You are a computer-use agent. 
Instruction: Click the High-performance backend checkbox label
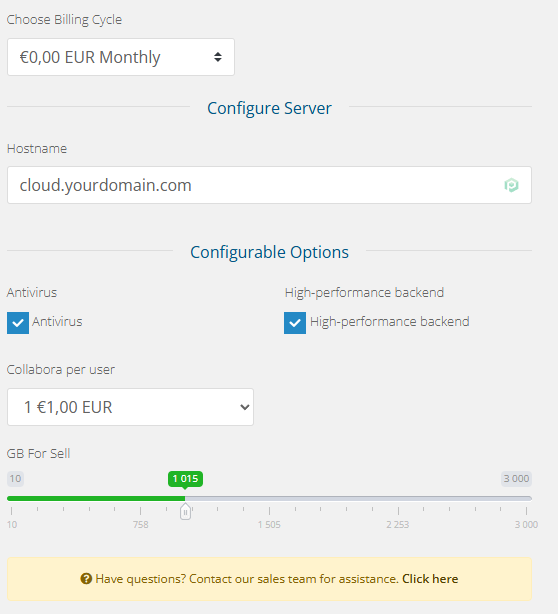(390, 321)
